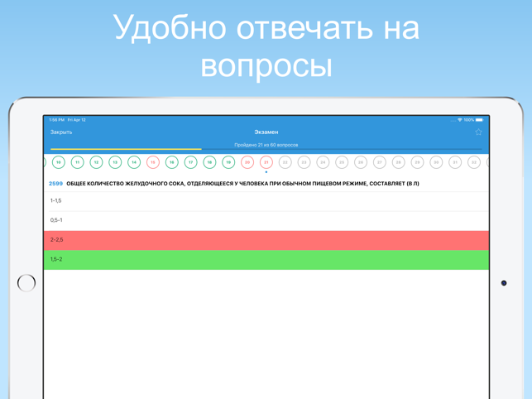
Task: Go to question 26 circle
Action: click(x=361, y=162)
